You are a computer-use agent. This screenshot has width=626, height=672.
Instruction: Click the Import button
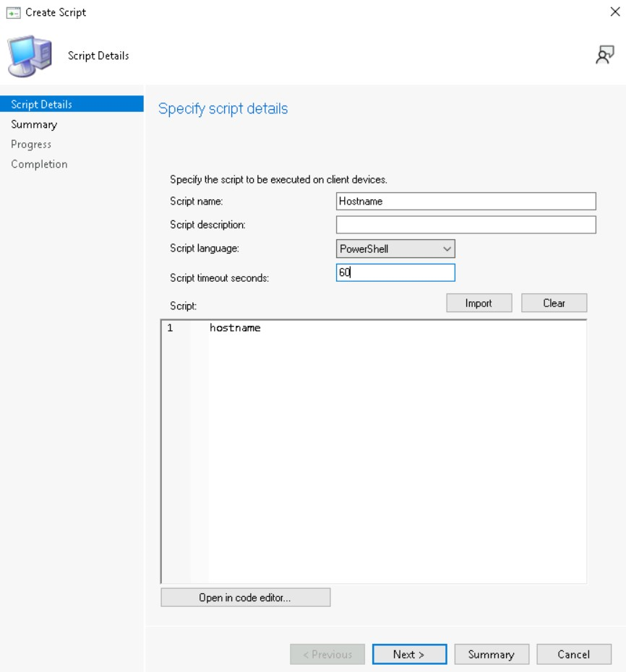click(x=479, y=303)
